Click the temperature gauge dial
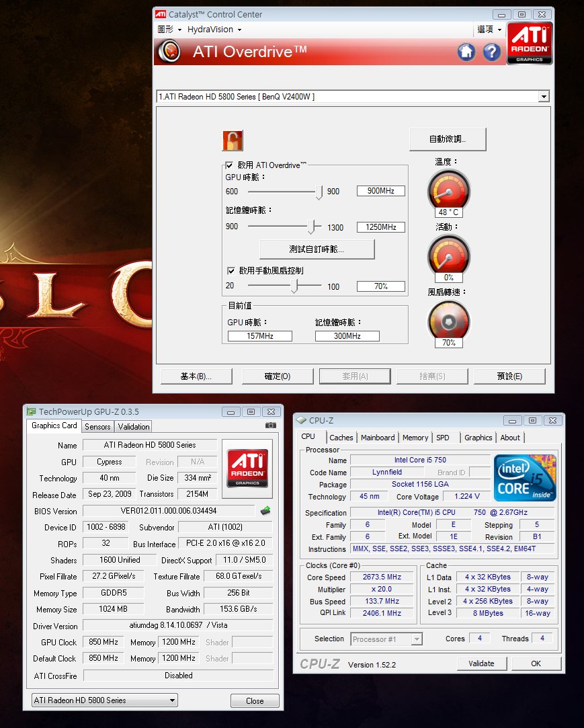This screenshot has height=728, width=584. pyautogui.click(x=448, y=190)
